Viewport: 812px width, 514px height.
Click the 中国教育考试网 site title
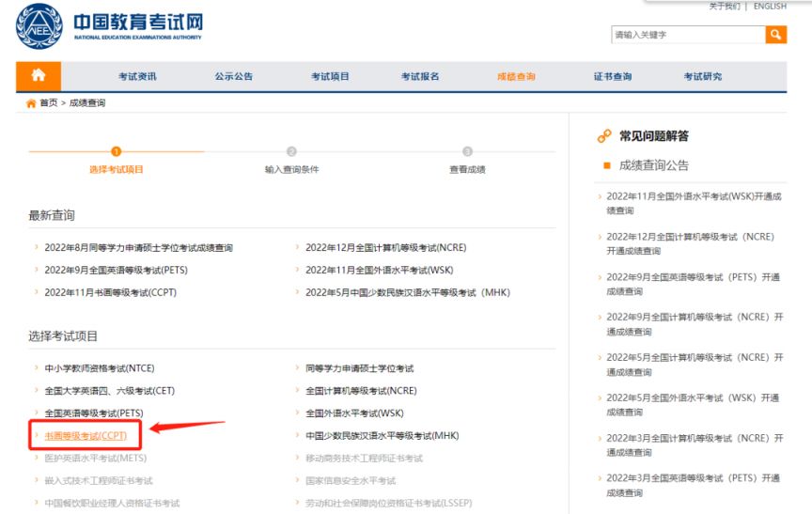(x=138, y=23)
